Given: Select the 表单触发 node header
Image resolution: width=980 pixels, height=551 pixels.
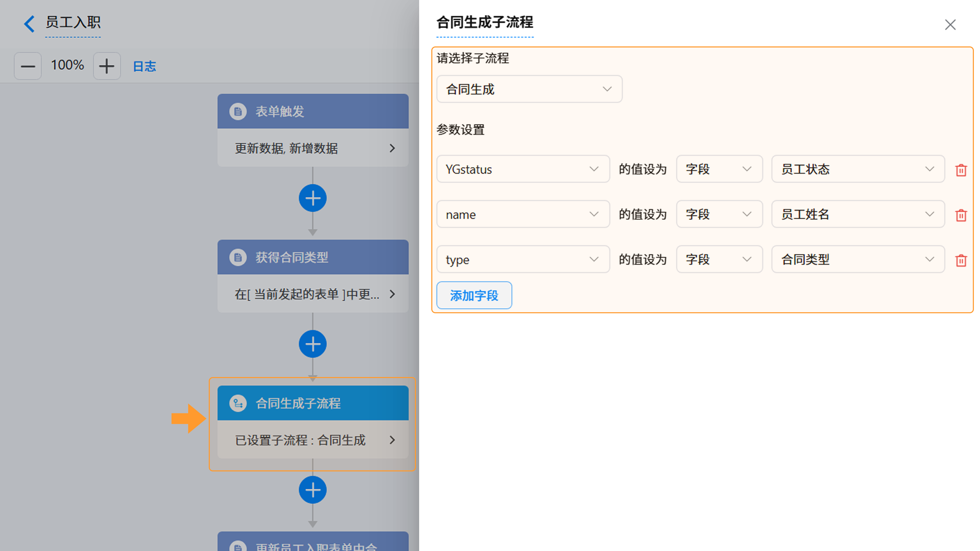Looking at the screenshot, I should pyautogui.click(x=313, y=111).
